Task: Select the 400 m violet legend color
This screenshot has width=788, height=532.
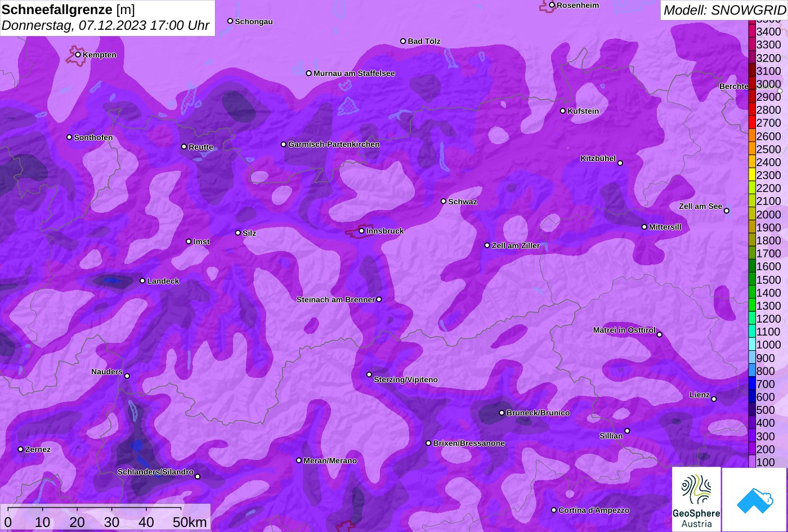Action: pos(752,423)
